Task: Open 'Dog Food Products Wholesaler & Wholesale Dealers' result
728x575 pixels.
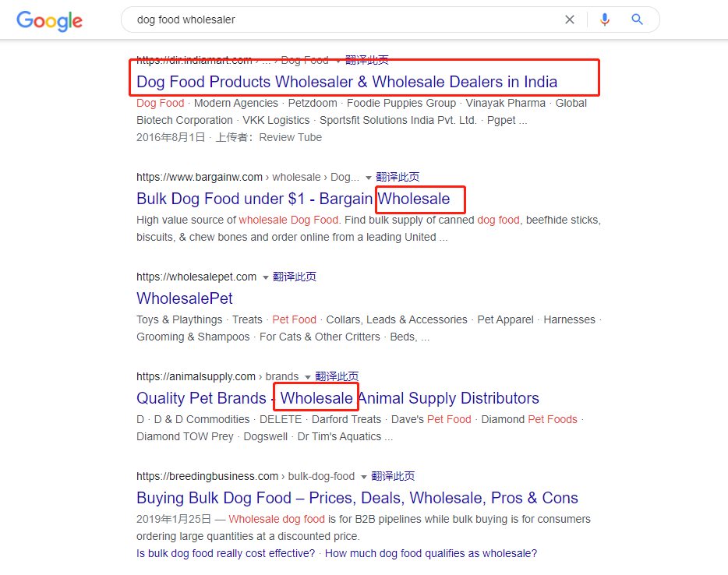Action: tap(347, 82)
